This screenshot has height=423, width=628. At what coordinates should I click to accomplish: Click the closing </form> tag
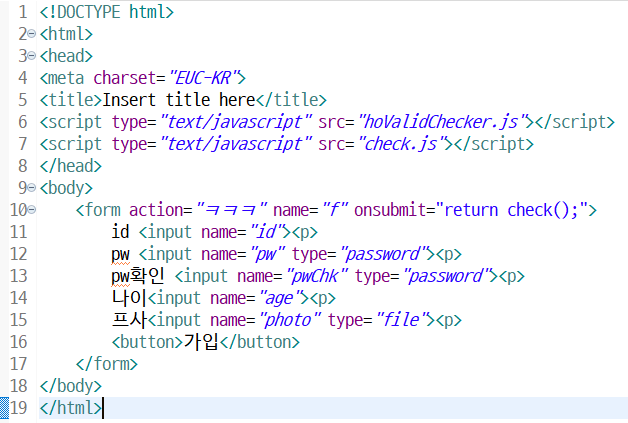(107, 364)
